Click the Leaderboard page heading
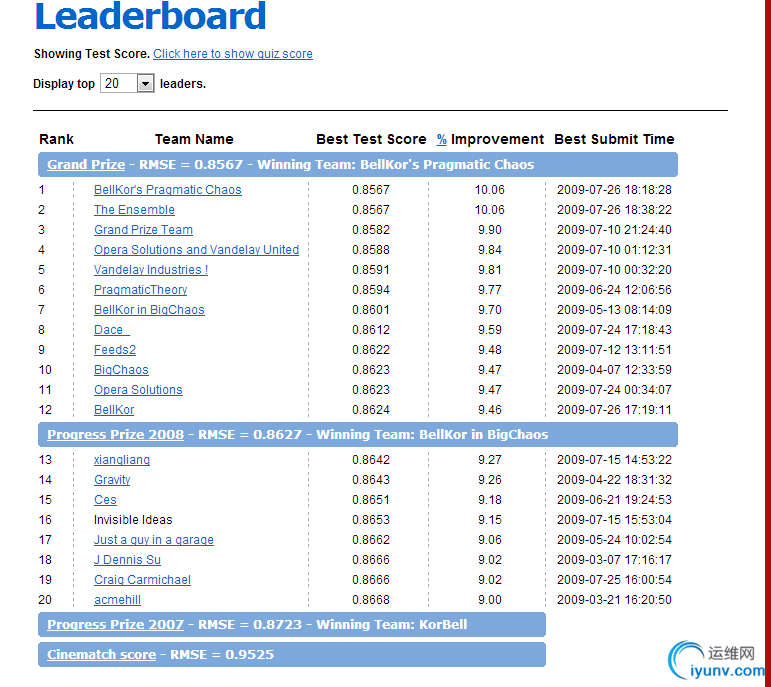 tap(150, 16)
